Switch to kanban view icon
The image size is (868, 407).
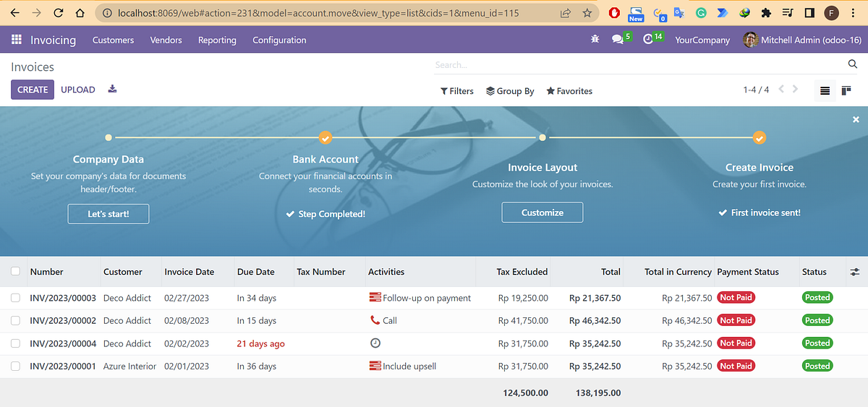[x=846, y=90]
